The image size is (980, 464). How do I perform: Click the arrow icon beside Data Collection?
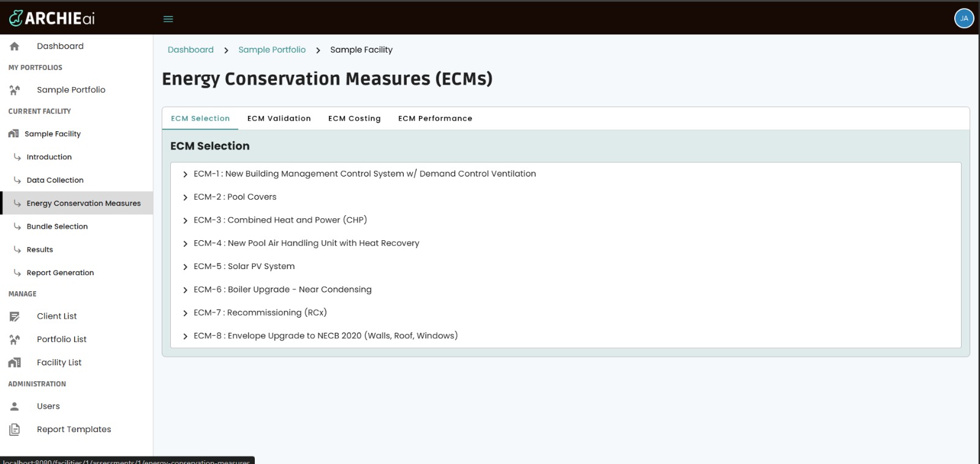17,180
